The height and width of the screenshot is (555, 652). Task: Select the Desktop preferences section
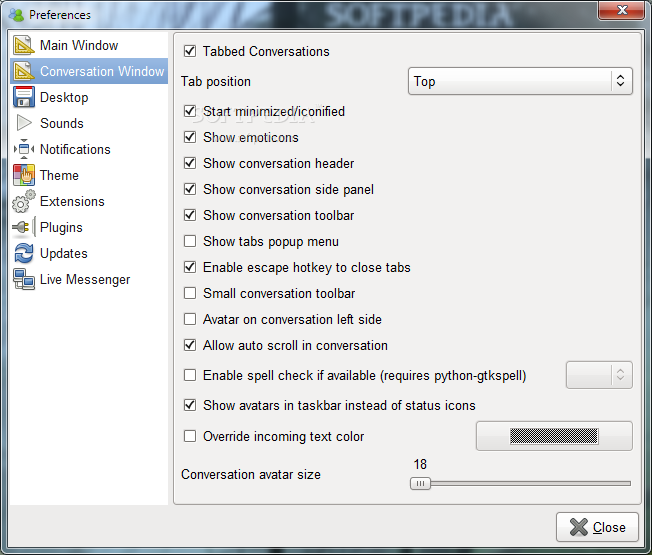(x=89, y=97)
